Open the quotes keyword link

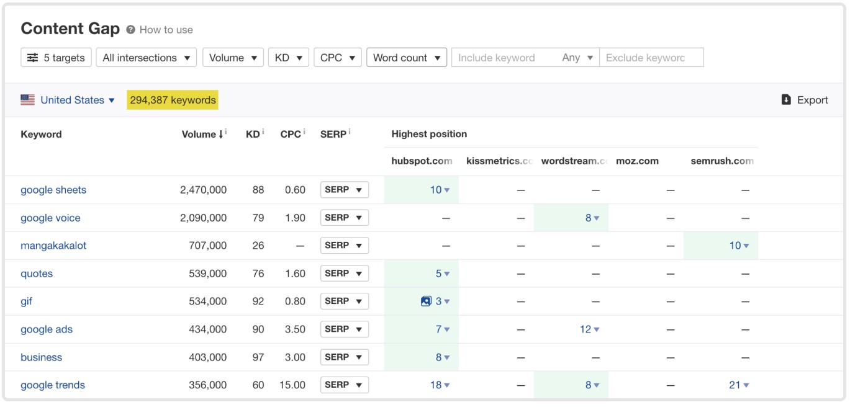(37, 274)
